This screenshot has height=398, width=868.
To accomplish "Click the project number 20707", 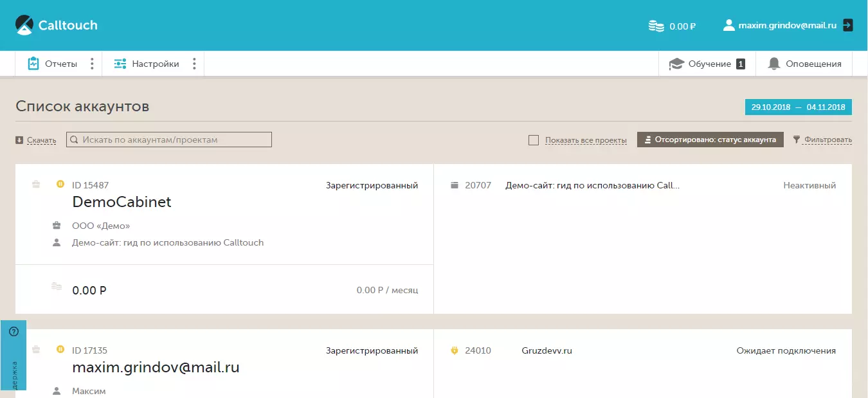I will (x=478, y=185).
